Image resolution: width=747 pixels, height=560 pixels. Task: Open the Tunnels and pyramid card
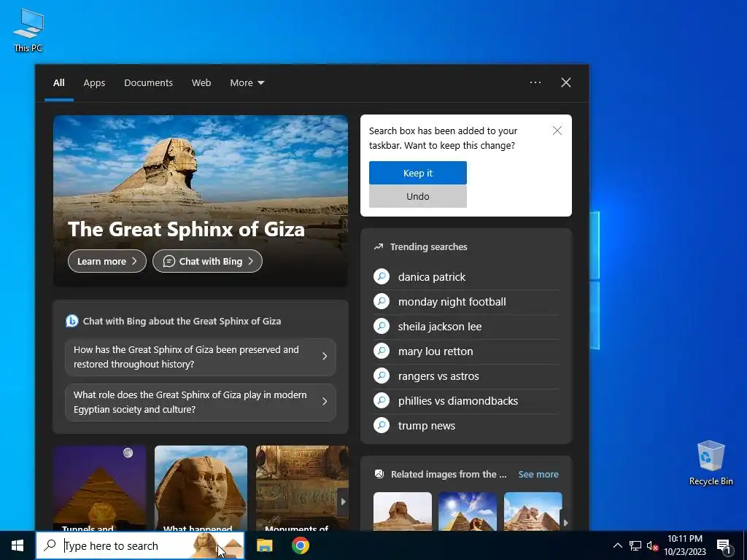(99, 488)
